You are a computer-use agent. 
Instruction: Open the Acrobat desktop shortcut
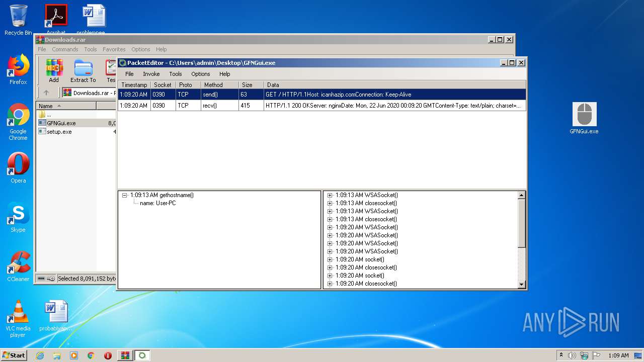pyautogui.click(x=56, y=19)
